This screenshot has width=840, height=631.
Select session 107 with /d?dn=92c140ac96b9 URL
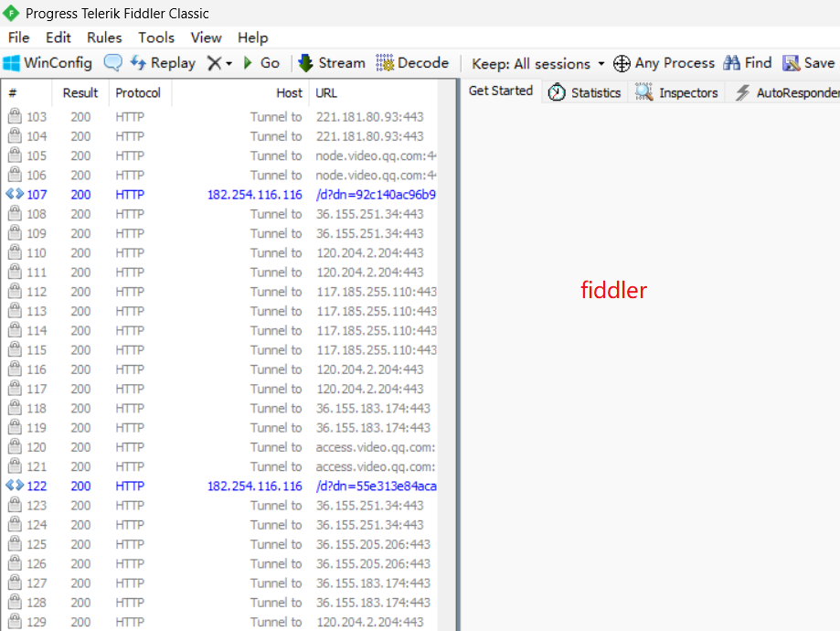[x=219, y=195]
